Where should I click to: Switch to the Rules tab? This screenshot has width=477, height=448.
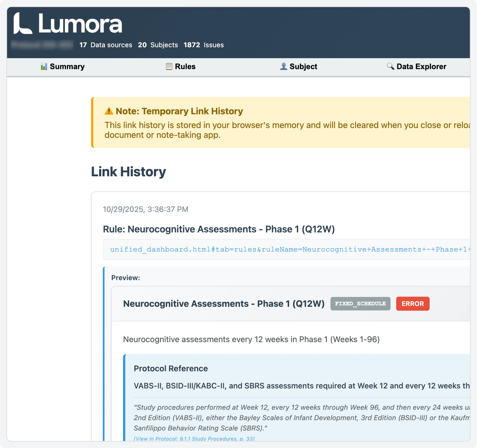pos(185,66)
